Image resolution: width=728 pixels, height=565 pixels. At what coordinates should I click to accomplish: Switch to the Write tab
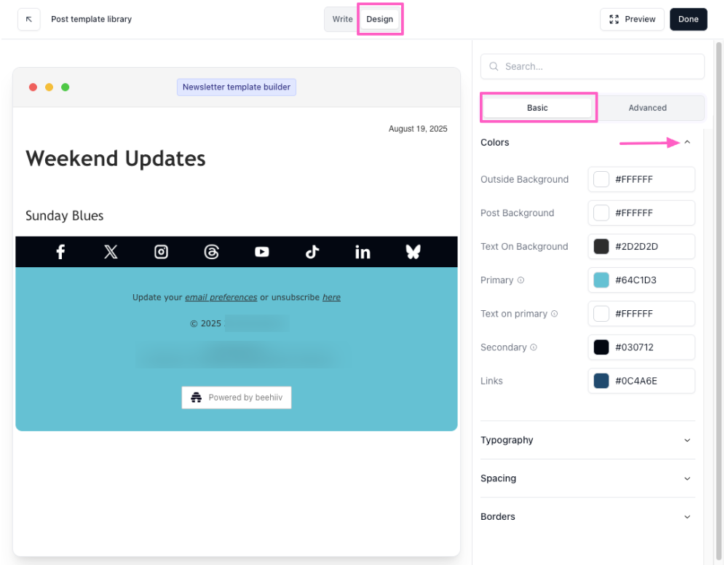342,20
